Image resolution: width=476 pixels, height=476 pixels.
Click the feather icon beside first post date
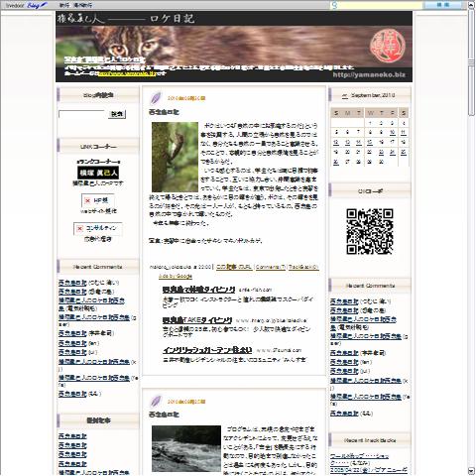click(x=156, y=98)
